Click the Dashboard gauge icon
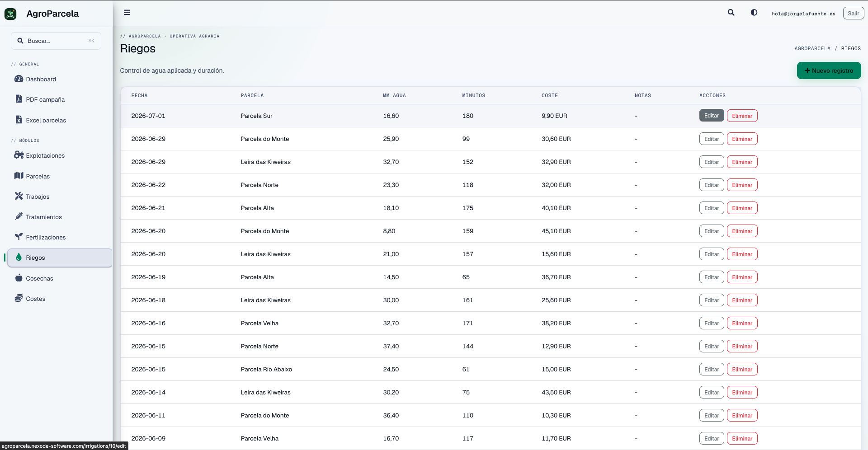 (19, 79)
